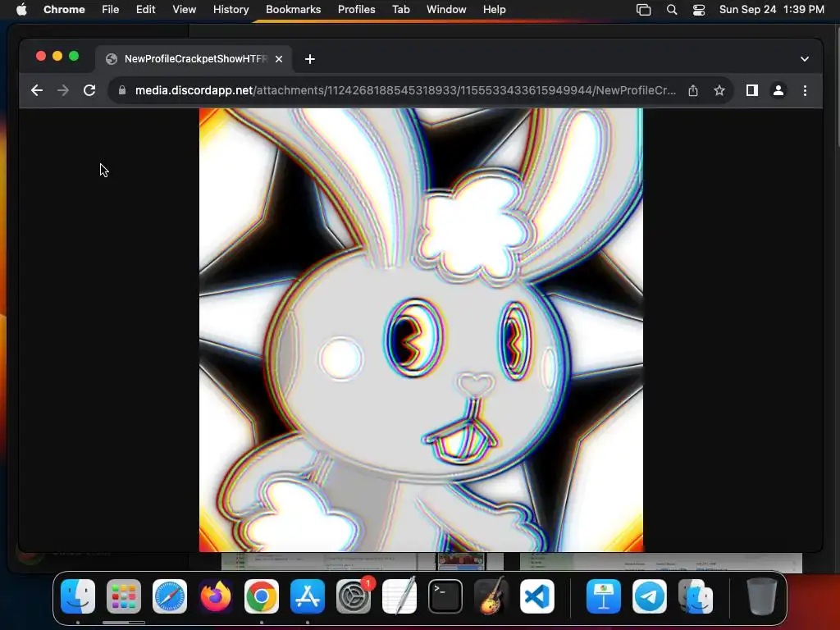The height and width of the screenshot is (630, 840).
Task: Open Spotlight search in menu bar
Action: (x=672, y=10)
